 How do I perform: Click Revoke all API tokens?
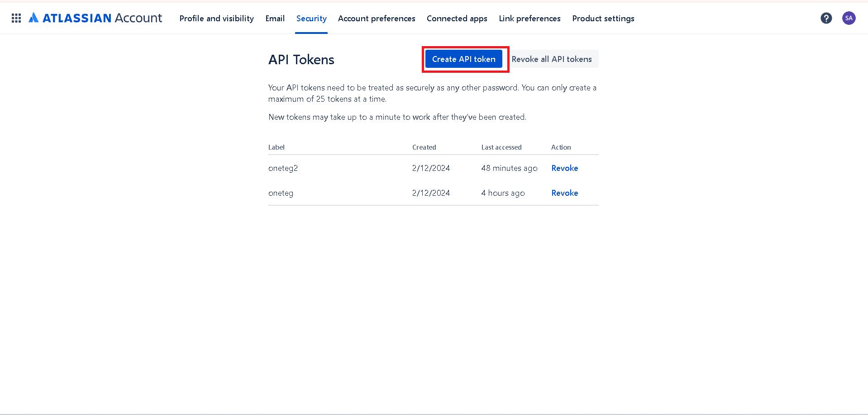(x=553, y=59)
